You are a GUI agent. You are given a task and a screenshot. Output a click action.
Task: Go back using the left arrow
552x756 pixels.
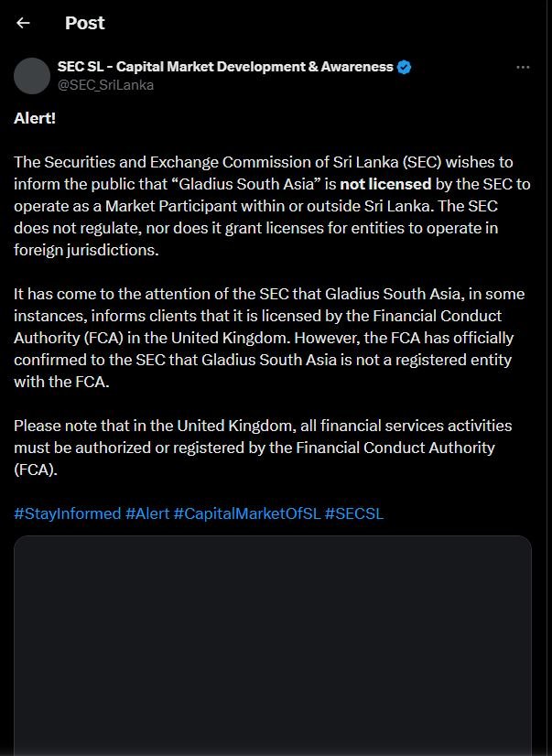(23, 23)
